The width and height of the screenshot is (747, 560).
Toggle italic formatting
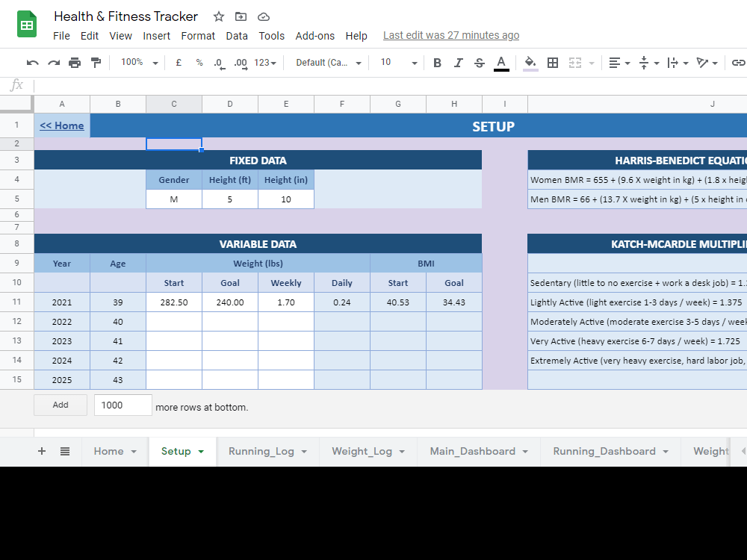[458, 63]
